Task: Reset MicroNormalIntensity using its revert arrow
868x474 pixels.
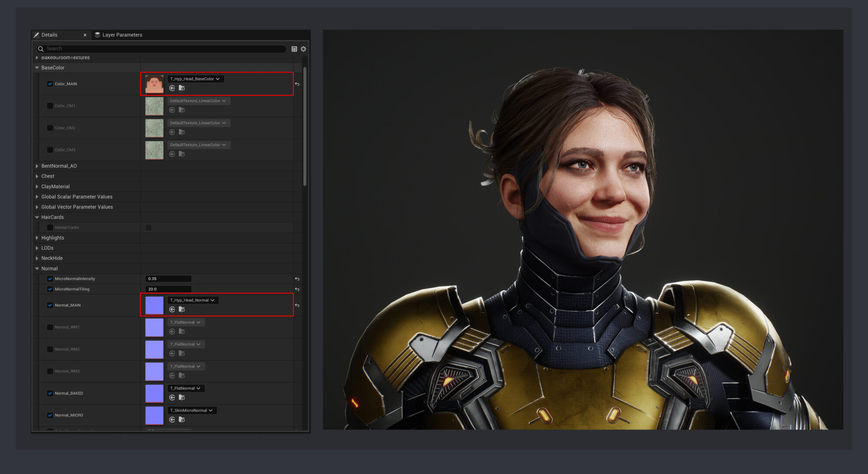Action: point(296,279)
